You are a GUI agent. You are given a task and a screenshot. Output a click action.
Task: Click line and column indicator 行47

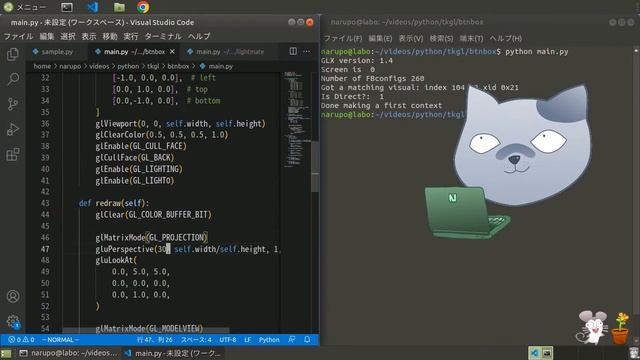tap(154, 340)
